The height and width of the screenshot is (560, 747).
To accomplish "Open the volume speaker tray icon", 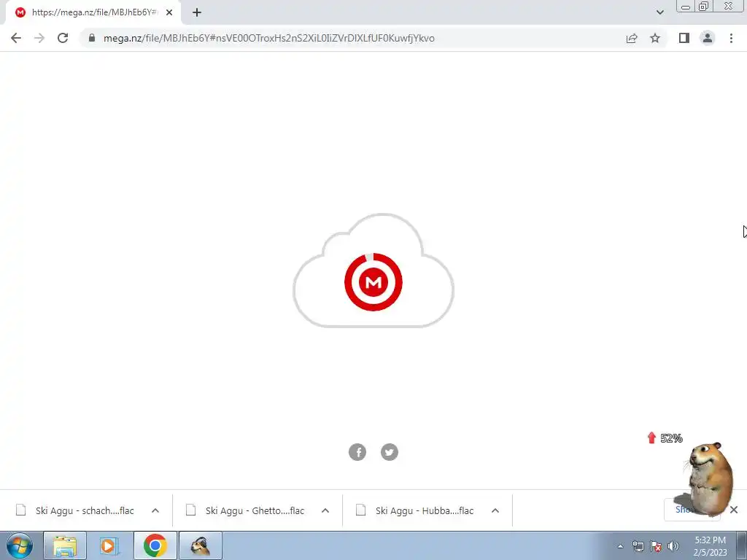I will pos(673,546).
